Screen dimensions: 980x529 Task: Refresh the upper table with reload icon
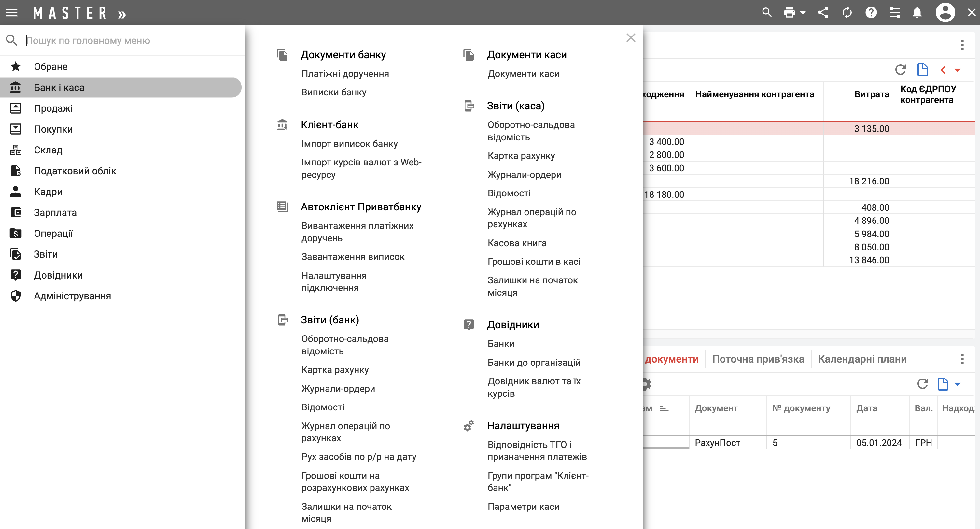(x=900, y=70)
